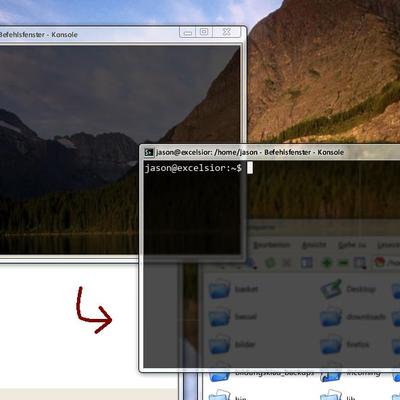This screenshot has height=400, width=400.
Task: Click the red location icon in file manager toolbar
Action: tap(380, 262)
